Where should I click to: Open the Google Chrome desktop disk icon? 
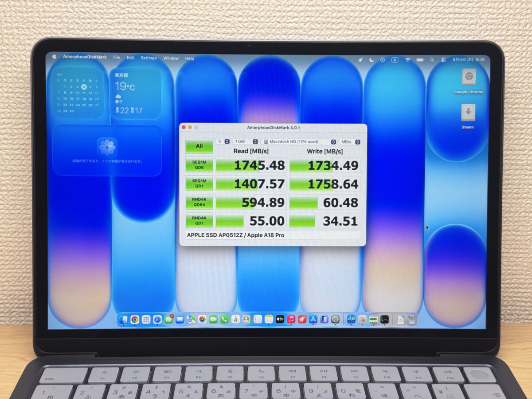[x=468, y=81]
